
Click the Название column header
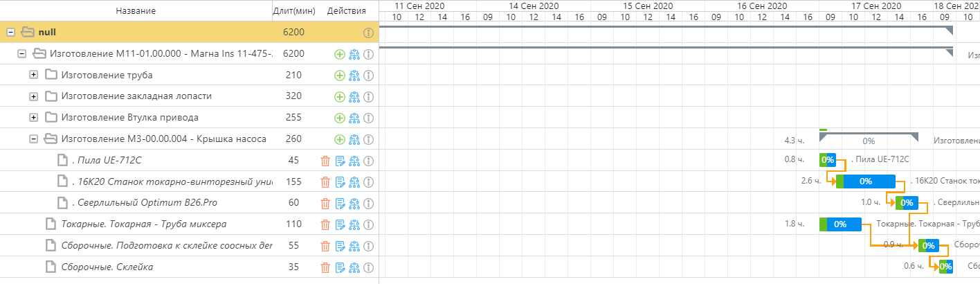[136, 10]
